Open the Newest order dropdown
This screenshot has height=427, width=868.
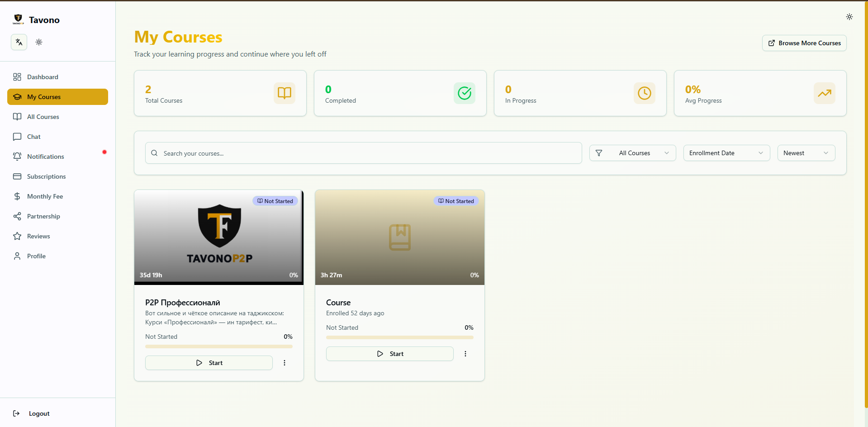(806, 153)
